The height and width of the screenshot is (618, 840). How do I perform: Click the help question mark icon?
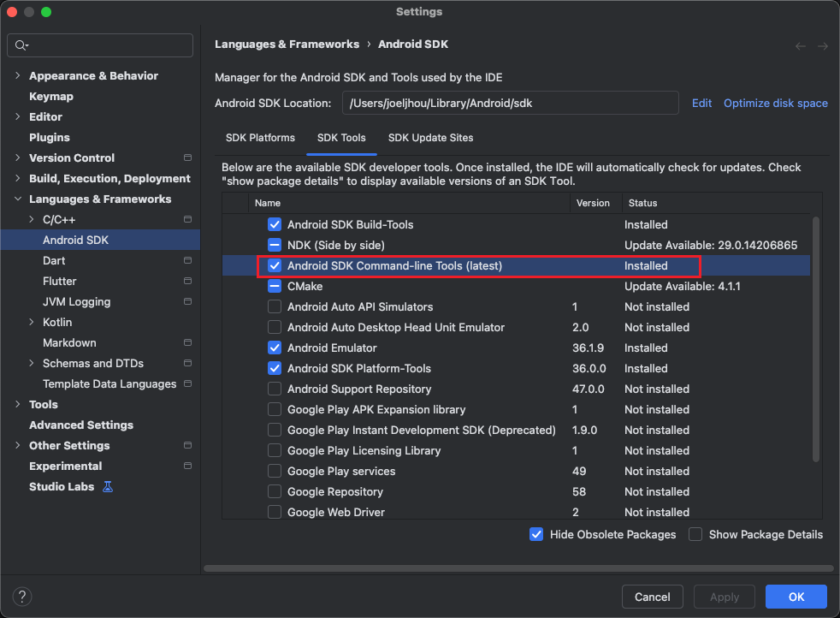(x=23, y=597)
